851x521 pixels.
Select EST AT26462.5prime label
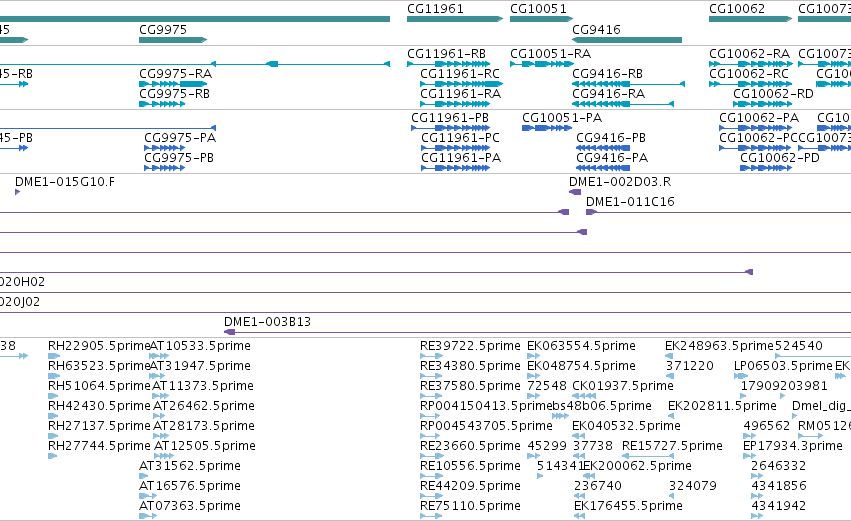[x=204, y=406]
